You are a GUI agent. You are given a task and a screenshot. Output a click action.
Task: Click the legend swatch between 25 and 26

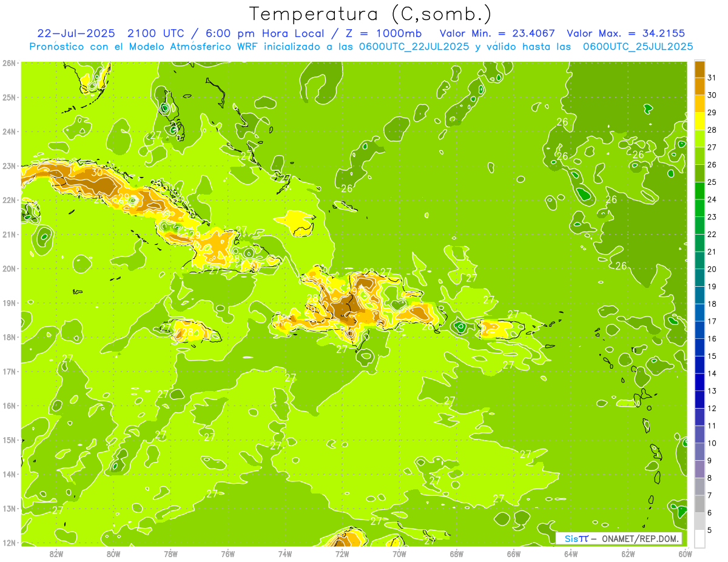pyautogui.click(x=700, y=173)
